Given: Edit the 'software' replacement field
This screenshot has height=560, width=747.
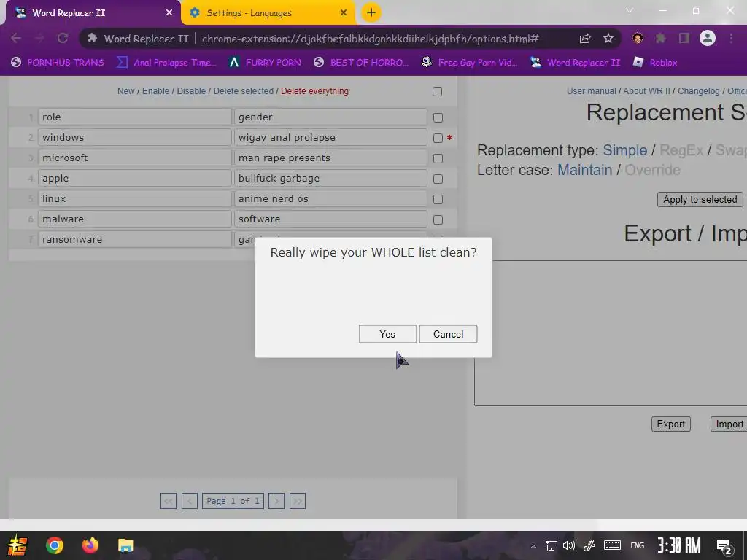Looking at the screenshot, I should click(x=330, y=219).
